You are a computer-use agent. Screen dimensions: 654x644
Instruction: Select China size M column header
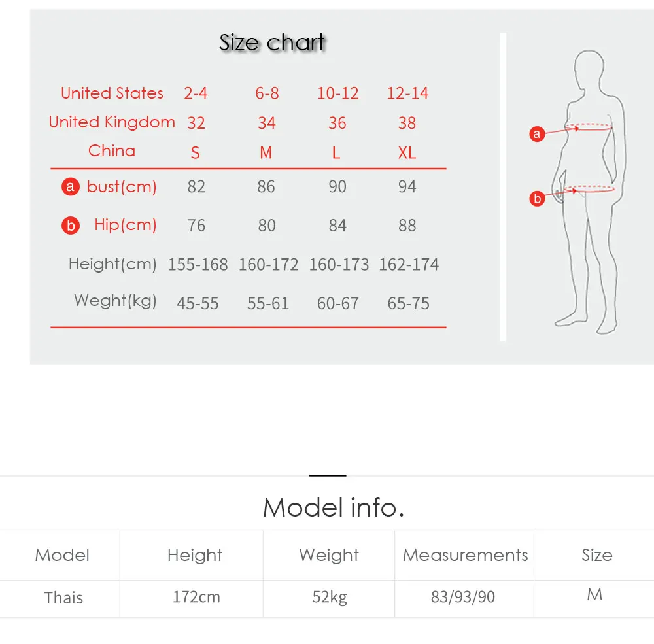tap(266, 152)
